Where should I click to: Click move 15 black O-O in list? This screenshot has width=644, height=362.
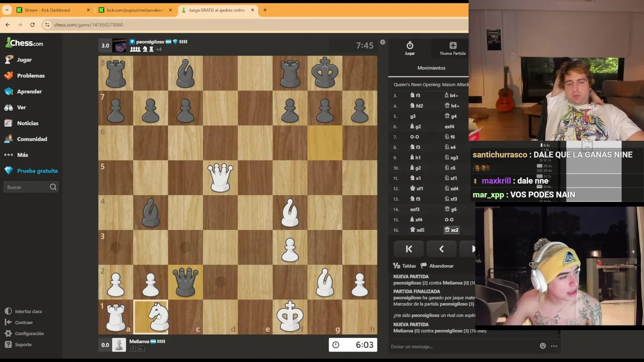click(x=449, y=220)
